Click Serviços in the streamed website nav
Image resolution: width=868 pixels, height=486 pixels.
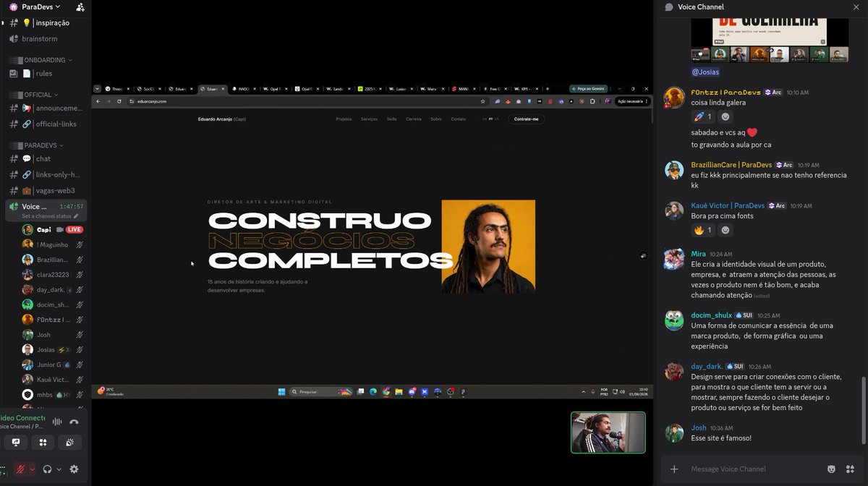[x=369, y=119]
